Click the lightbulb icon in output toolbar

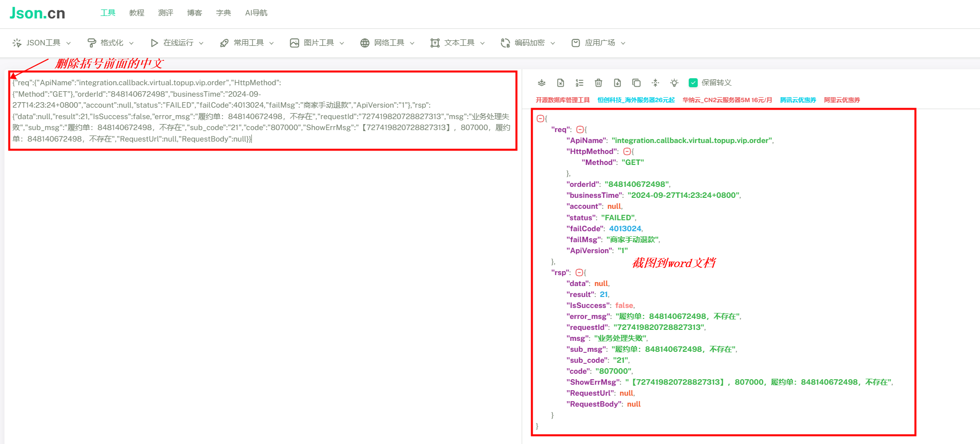674,83
